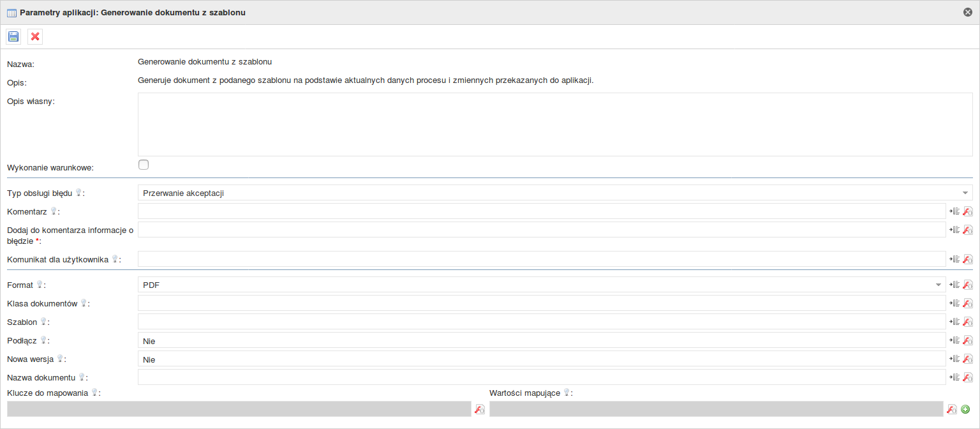The height and width of the screenshot is (429, 980).
Task: Show the hint bulb next to Komentarz
Action: tap(54, 211)
